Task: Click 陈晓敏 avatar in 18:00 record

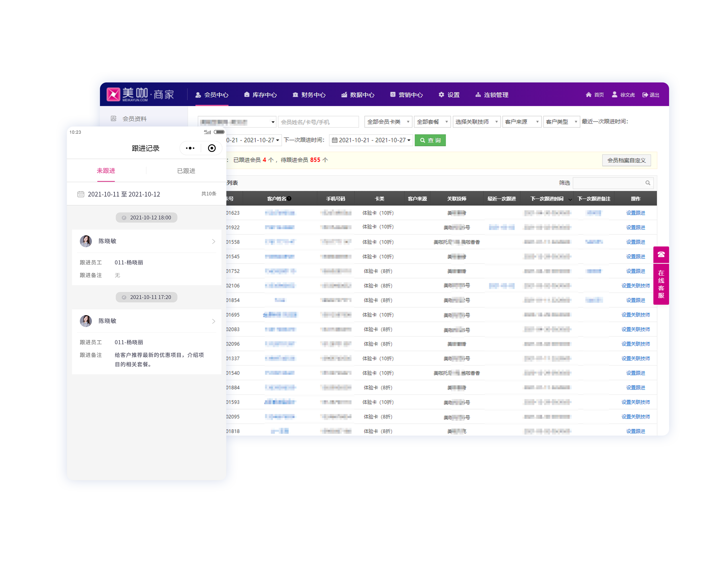Action: tap(86, 241)
